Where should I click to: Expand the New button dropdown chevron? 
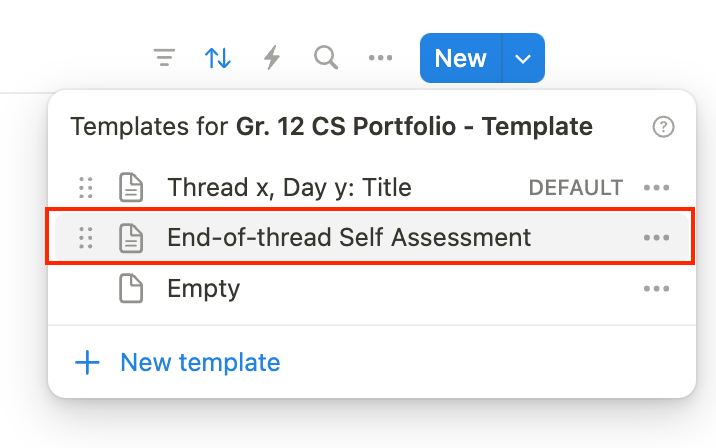tap(523, 58)
